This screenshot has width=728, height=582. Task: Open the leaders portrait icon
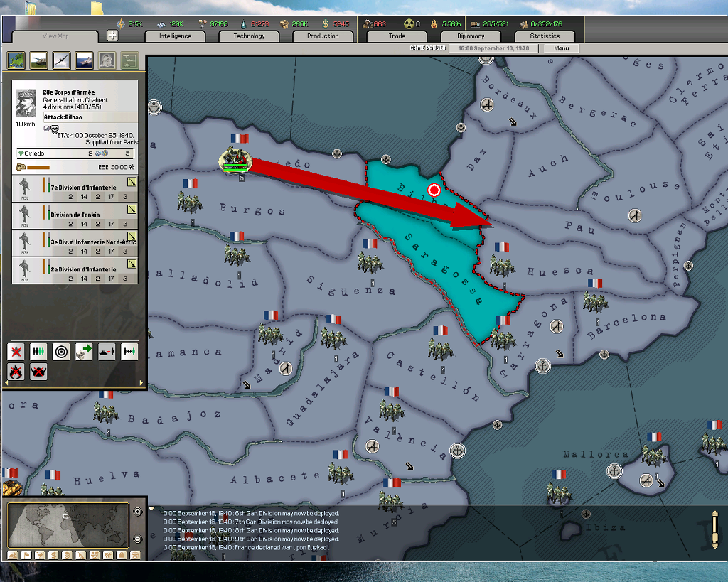point(107,60)
